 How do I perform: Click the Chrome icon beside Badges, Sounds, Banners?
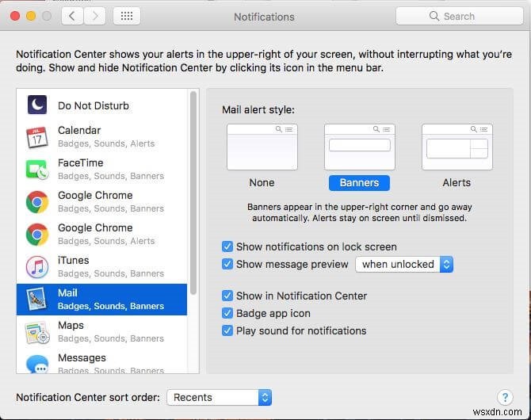pyautogui.click(x=37, y=202)
